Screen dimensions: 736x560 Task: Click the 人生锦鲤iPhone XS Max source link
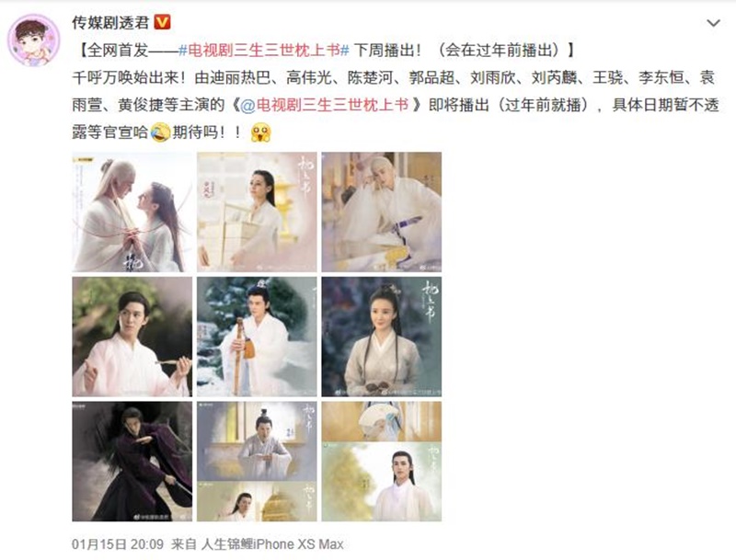click(x=272, y=544)
